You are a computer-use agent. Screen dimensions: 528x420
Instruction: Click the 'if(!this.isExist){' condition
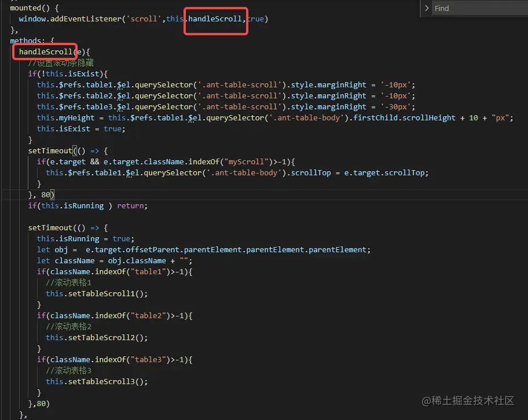point(68,73)
